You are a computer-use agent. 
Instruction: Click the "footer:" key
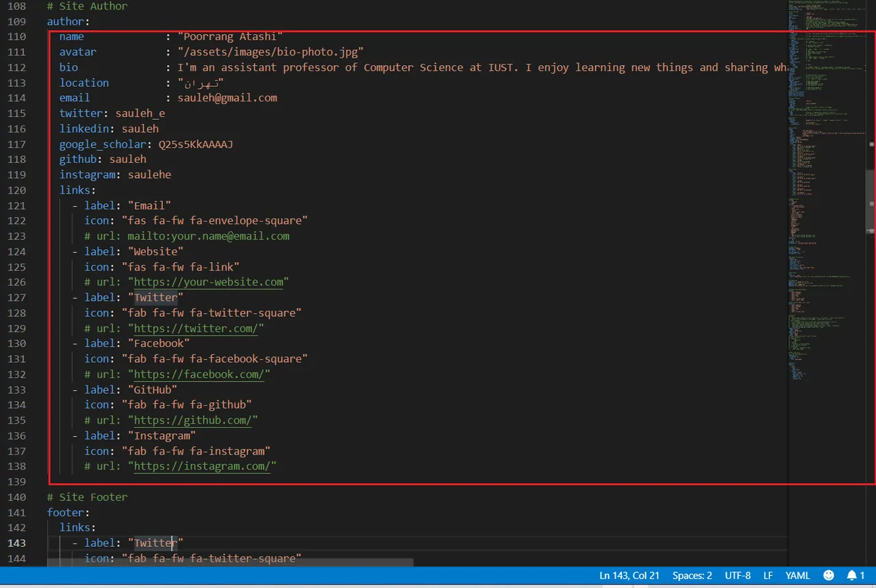68,512
